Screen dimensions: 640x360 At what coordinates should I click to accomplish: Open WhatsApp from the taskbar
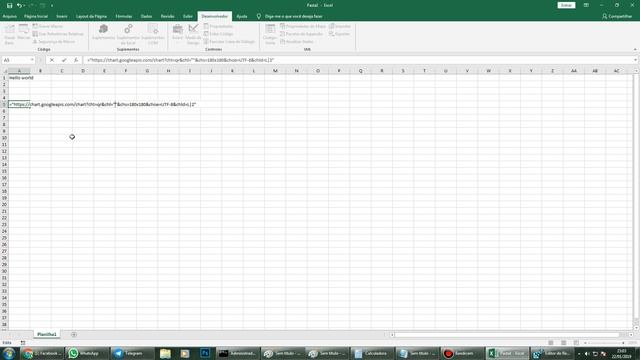[x=87, y=353]
